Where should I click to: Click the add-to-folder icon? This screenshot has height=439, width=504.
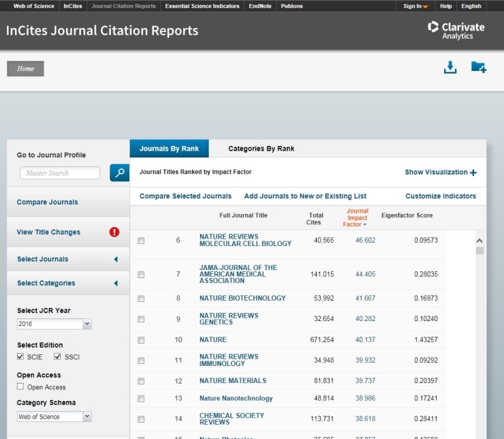pyautogui.click(x=478, y=67)
